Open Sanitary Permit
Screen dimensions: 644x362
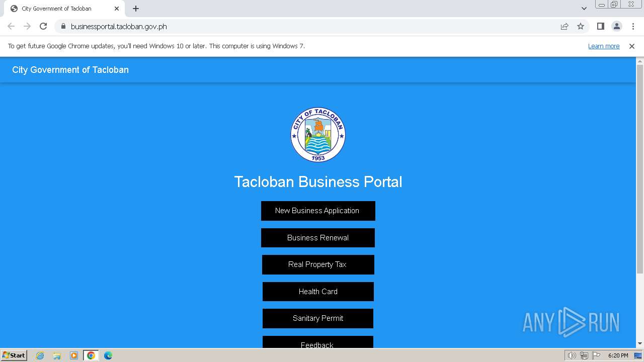coord(318,318)
